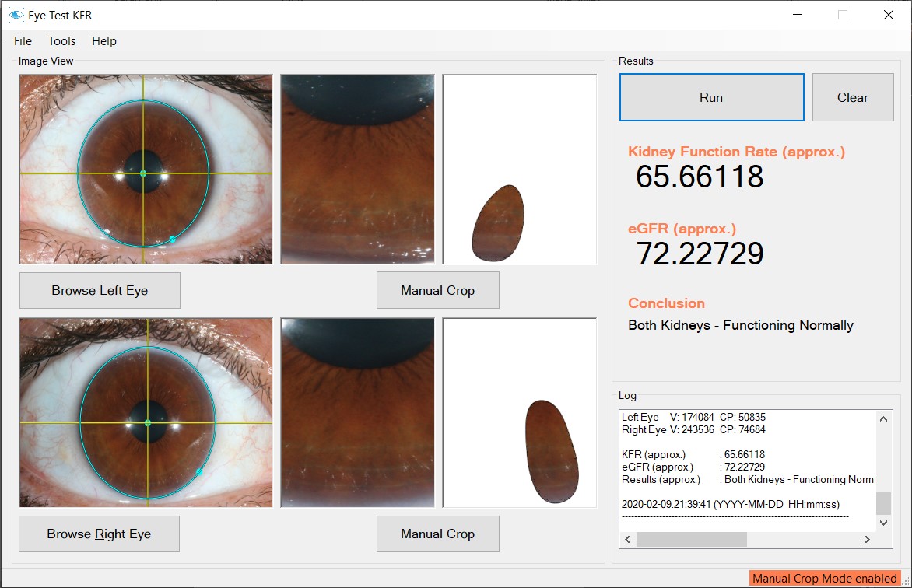Click the log vertical scrollbar thumb
The height and width of the screenshot is (588, 912).
(883, 504)
